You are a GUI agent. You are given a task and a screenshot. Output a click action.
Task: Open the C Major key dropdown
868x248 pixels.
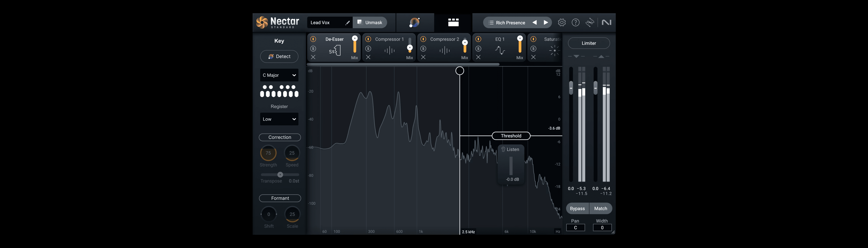[x=279, y=75]
